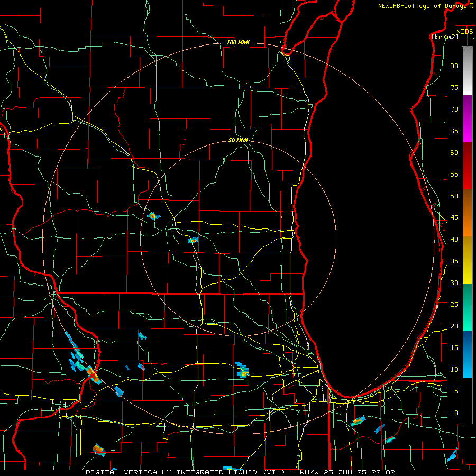Click the 75 value on the color scale

click(454, 88)
